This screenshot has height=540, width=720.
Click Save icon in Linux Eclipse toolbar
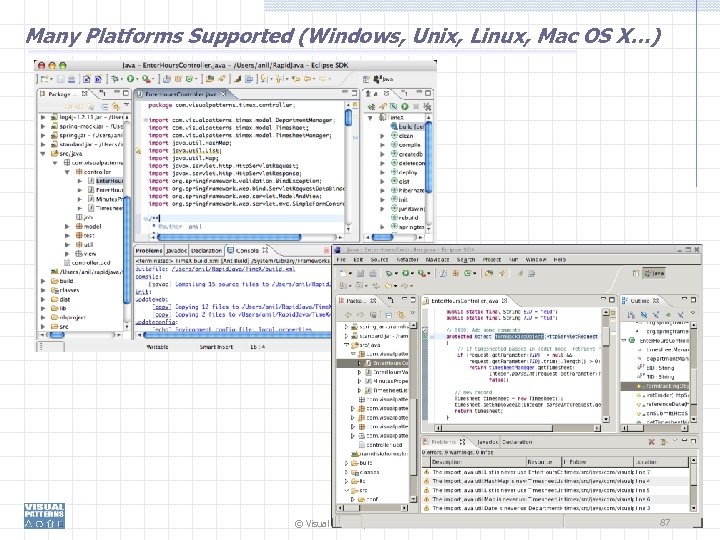point(361,273)
